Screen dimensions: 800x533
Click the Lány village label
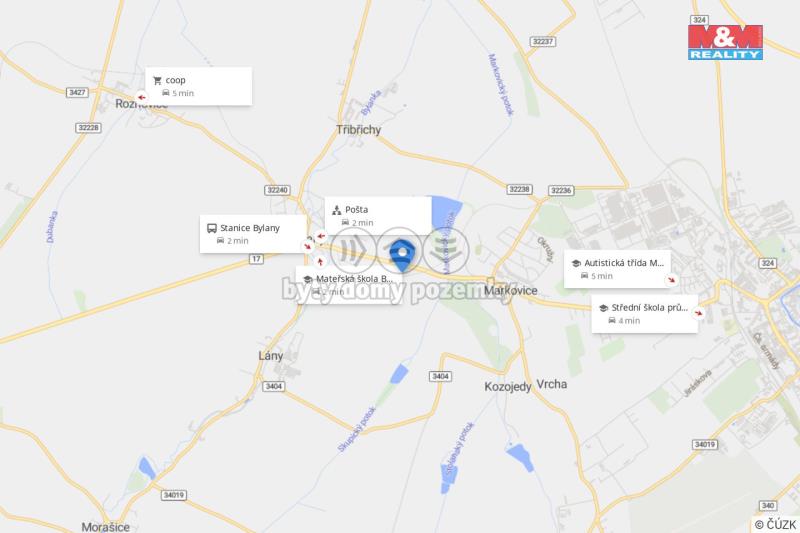click(x=270, y=356)
